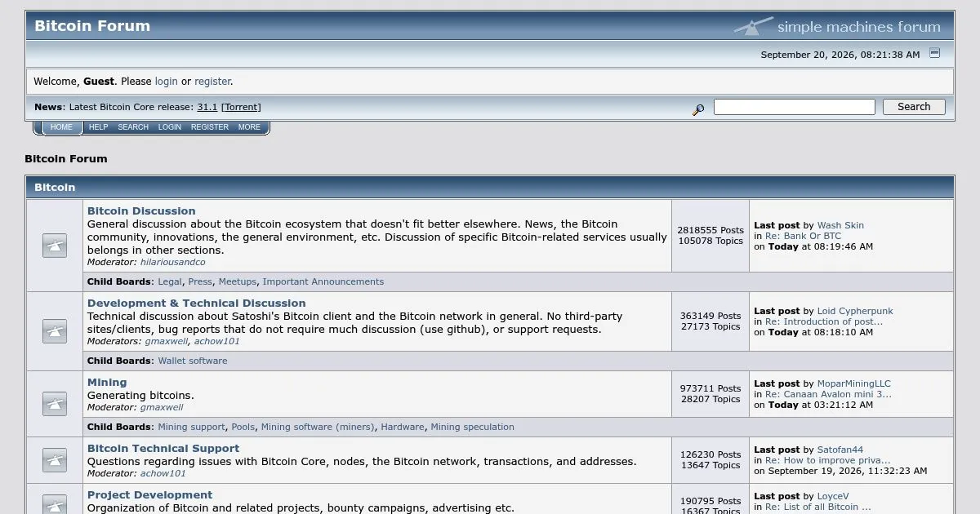The image size is (980, 514).
Task: Open the REGISTER menu item
Action: tap(210, 127)
